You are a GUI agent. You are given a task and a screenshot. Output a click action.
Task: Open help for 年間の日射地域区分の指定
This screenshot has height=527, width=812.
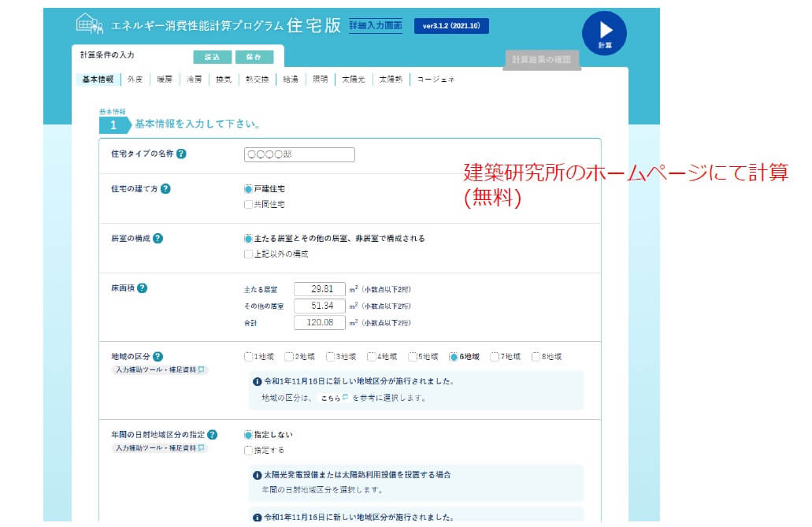(213, 434)
